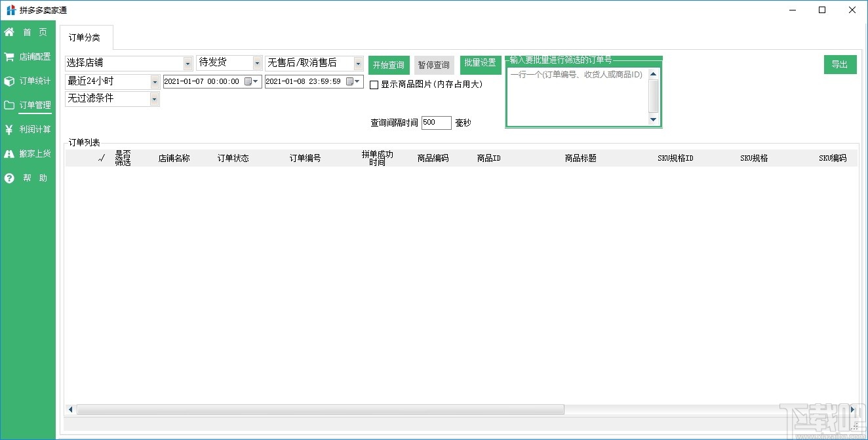Open 店铺配置 in the sidebar
The image size is (868, 440).
click(35, 56)
